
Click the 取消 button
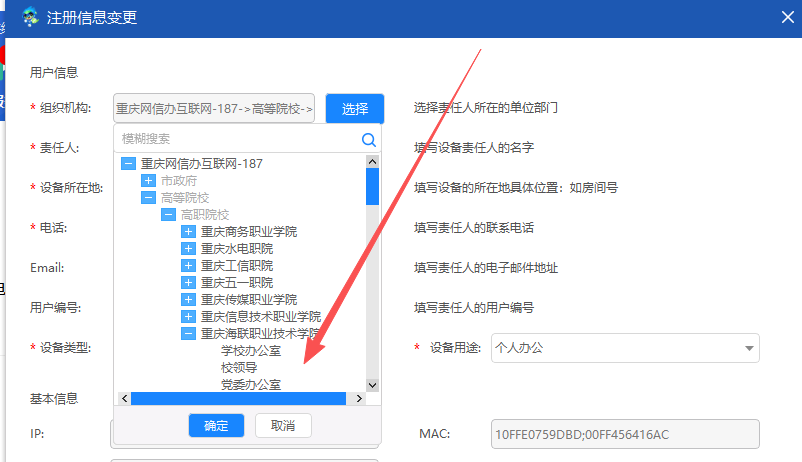coord(283,425)
